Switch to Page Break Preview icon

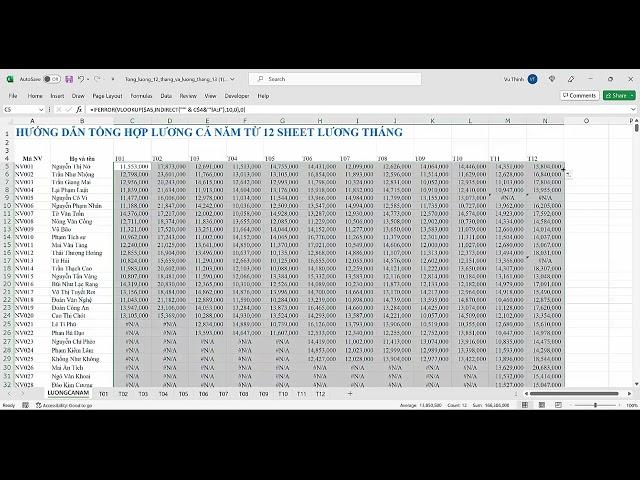click(558, 405)
